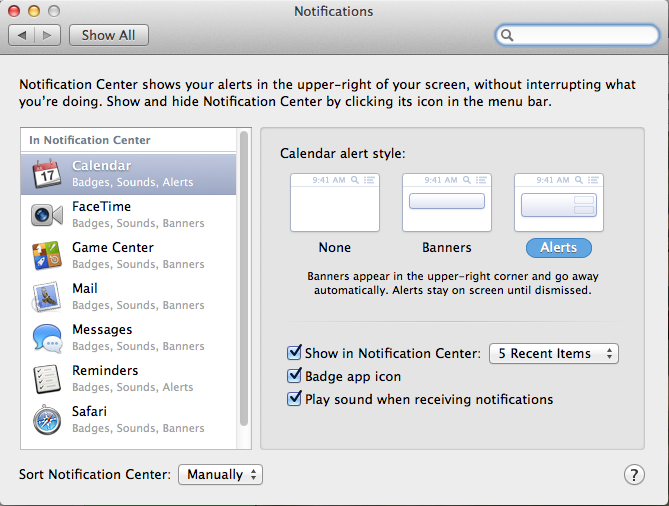Click the Game Center icon
Image resolution: width=669 pixels, height=506 pixels.
coord(47,256)
